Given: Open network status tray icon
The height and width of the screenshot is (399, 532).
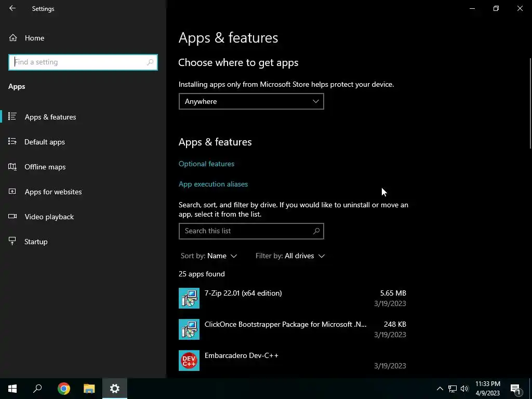Looking at the screenshot, I should (453, 389).
